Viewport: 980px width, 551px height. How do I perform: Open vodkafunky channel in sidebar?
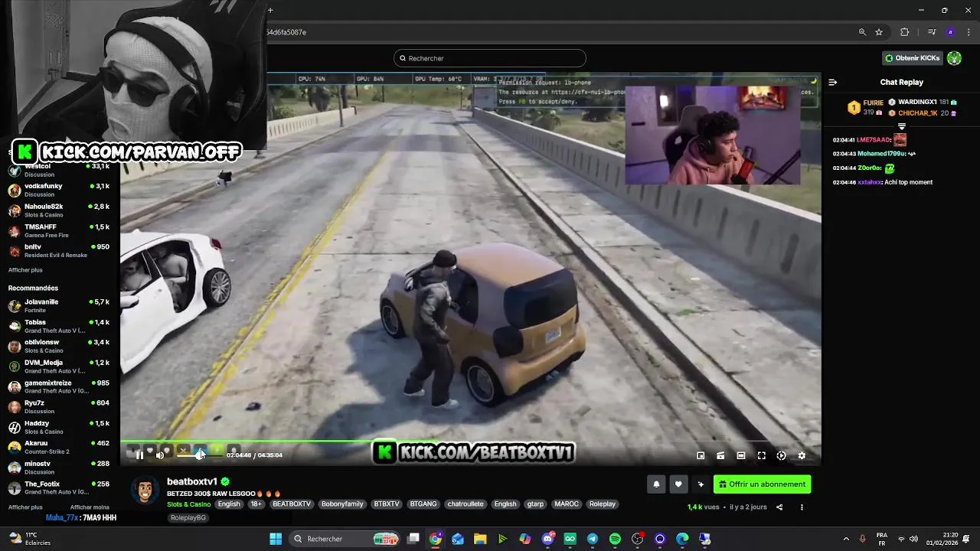tap(60, 190)
